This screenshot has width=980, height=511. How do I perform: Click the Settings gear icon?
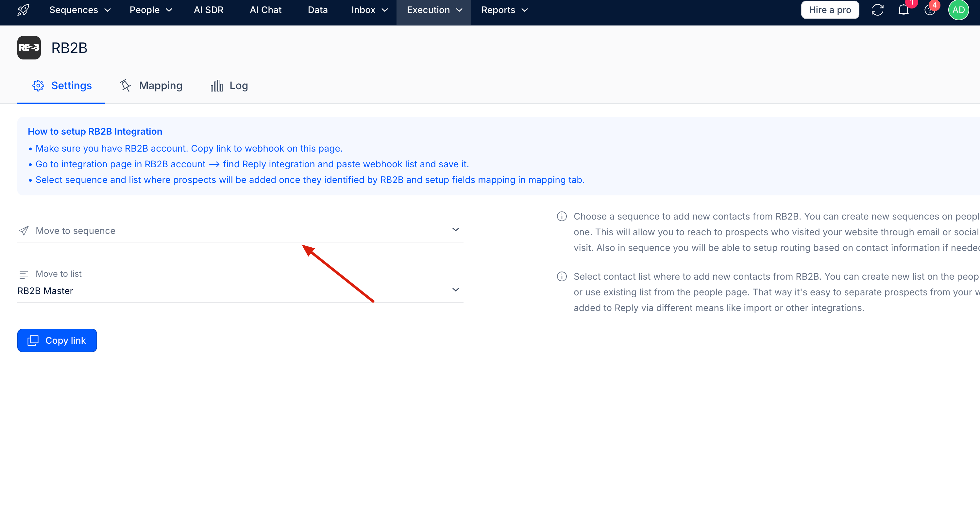(x=38, y=86)
